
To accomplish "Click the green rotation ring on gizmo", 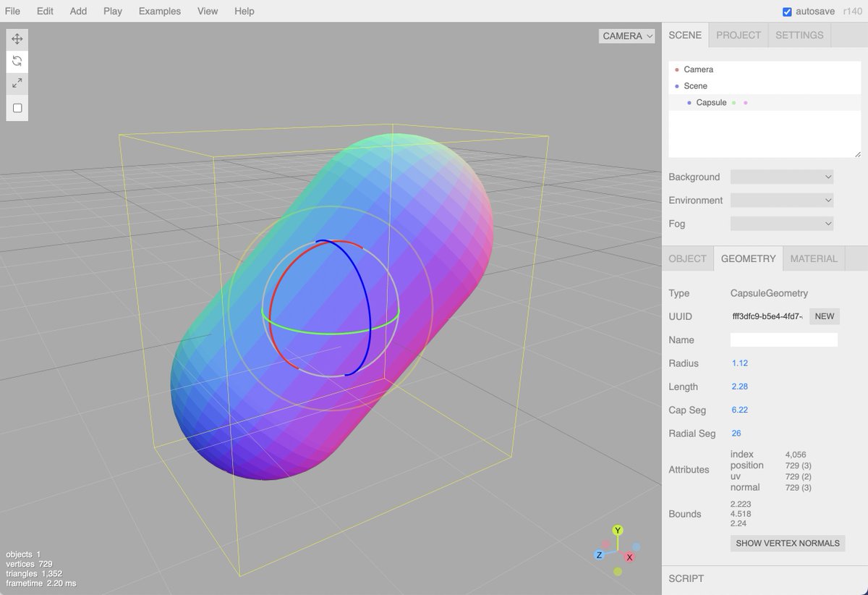I will tap(330, 333).
